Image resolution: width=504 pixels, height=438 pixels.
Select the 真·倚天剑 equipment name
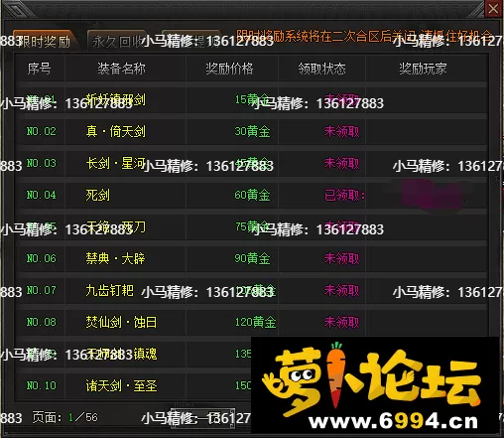click(116, 131)
